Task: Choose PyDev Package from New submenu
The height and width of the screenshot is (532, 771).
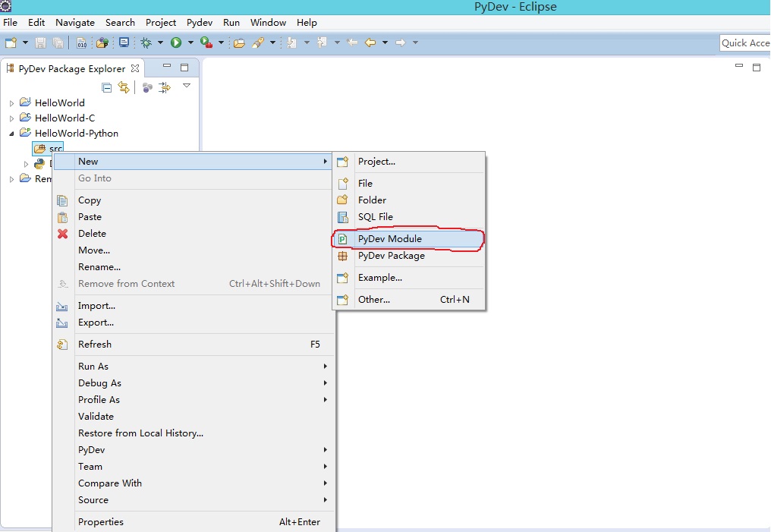Action: 408,256
